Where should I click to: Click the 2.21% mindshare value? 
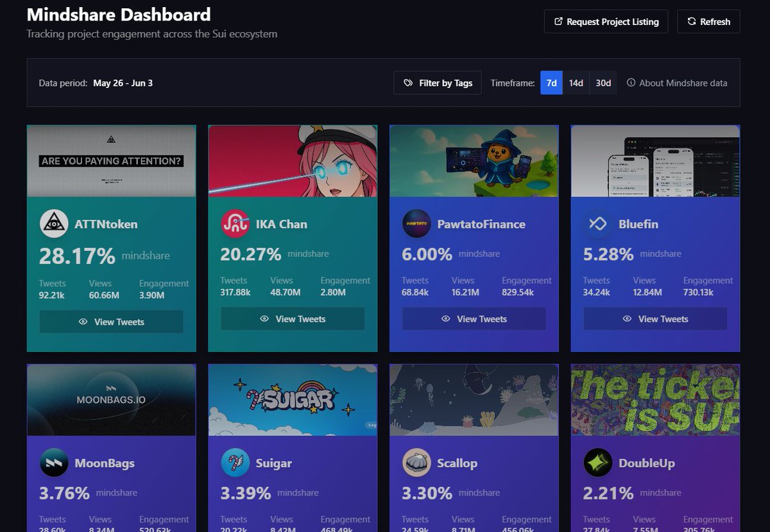coord(608,493)
